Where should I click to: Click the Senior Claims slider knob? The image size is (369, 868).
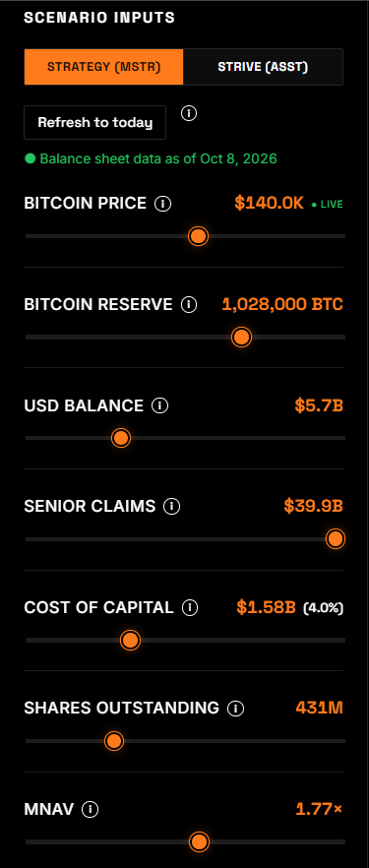(336, 538)
